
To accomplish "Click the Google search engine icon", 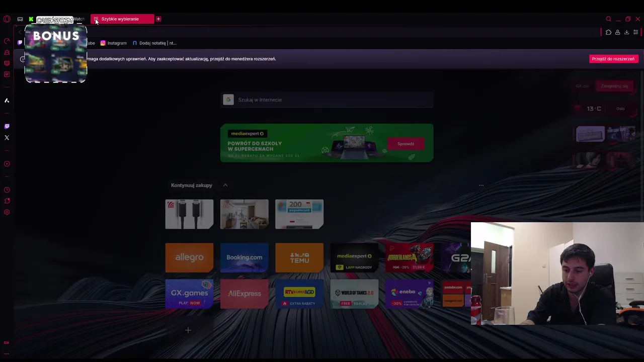I will (x=228, y=100).
